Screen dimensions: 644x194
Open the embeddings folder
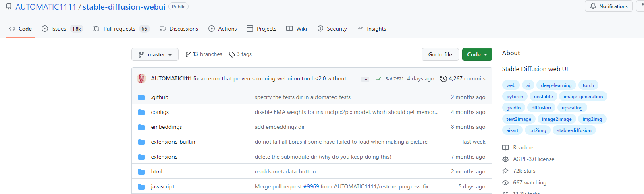[x=166, y=127]
